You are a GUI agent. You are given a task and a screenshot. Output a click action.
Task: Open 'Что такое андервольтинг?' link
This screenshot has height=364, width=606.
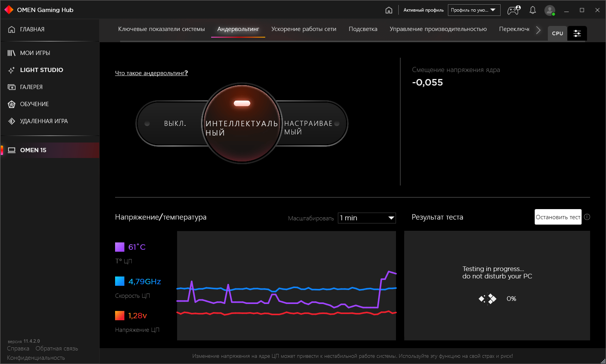click(x=151, y=73)
